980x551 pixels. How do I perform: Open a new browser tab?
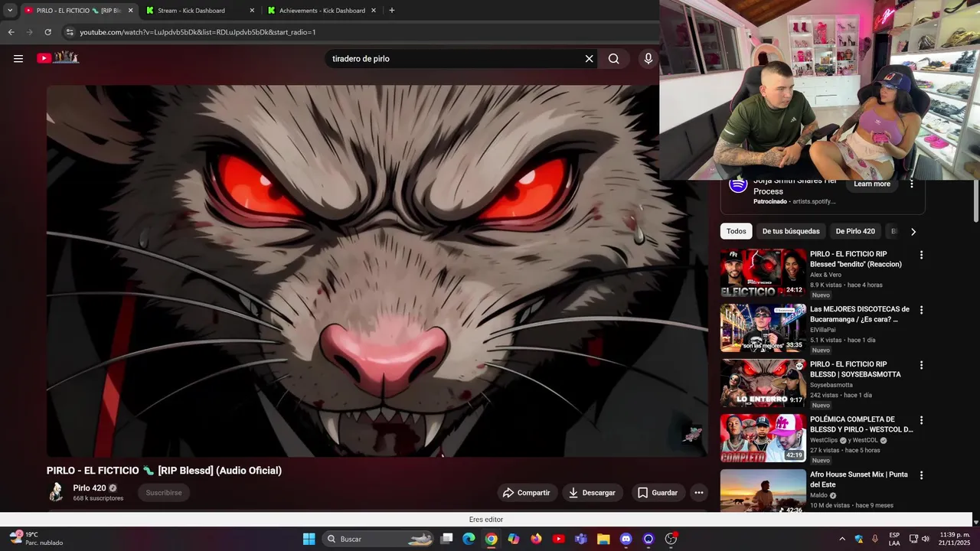(392, 11)
